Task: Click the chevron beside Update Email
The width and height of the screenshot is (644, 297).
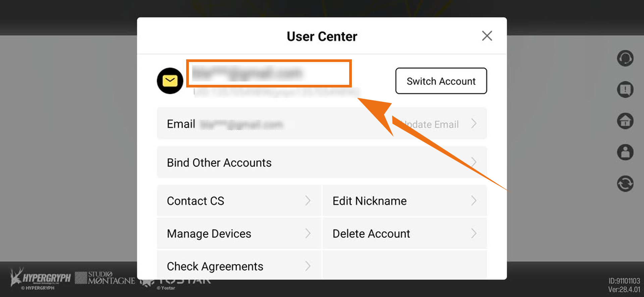Action: [474, 124]
